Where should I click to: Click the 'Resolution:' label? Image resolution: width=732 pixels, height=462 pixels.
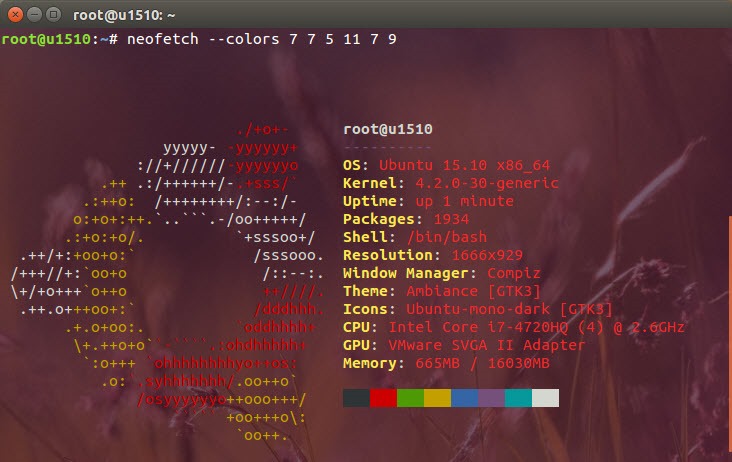coord(392,255)
